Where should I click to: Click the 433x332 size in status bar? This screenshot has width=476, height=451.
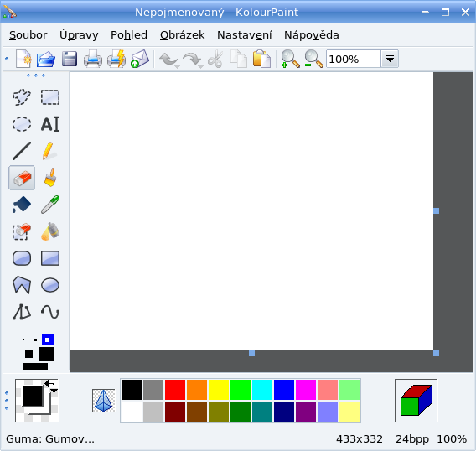[x=360, y=439]
